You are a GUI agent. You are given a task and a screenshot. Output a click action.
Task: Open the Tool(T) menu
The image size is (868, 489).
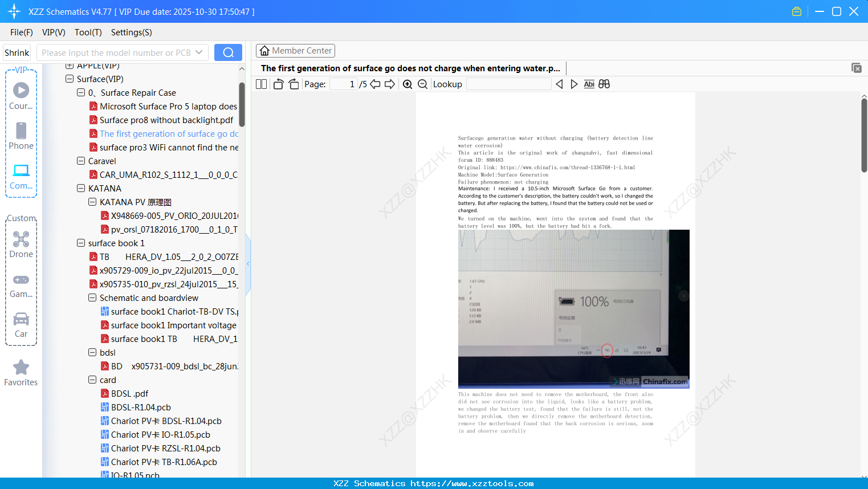(x=88, y=32)
